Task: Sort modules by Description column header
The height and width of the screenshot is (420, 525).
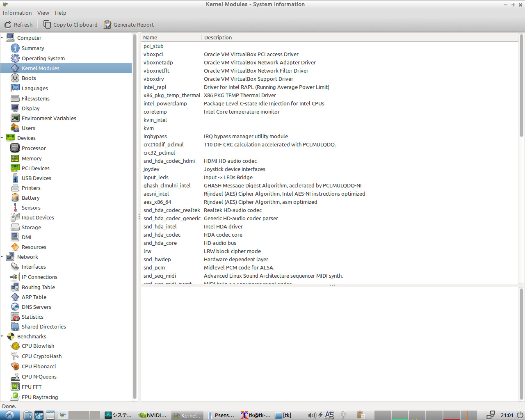Action: coord(218,37)
